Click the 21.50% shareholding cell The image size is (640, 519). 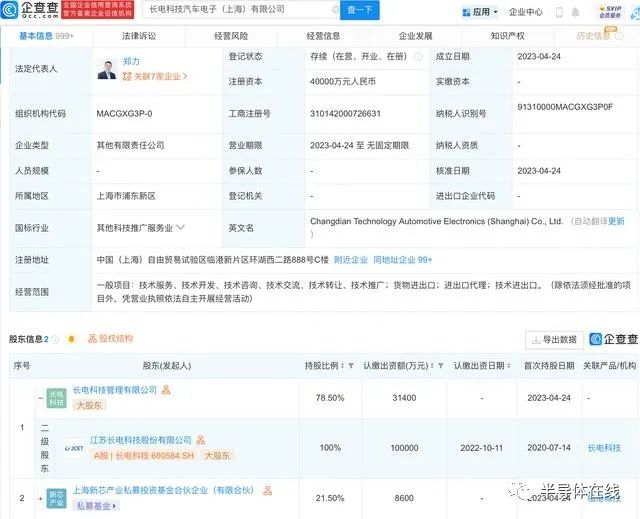click(x=330, y=498)
